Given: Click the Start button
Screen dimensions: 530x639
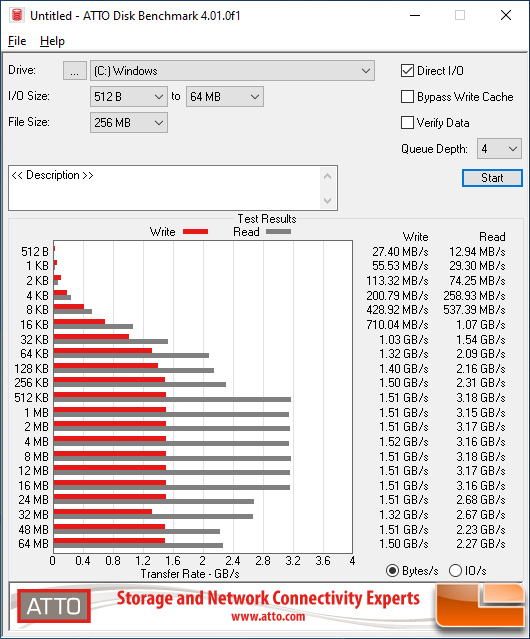Looking at the screenshot, I should 492,178.
